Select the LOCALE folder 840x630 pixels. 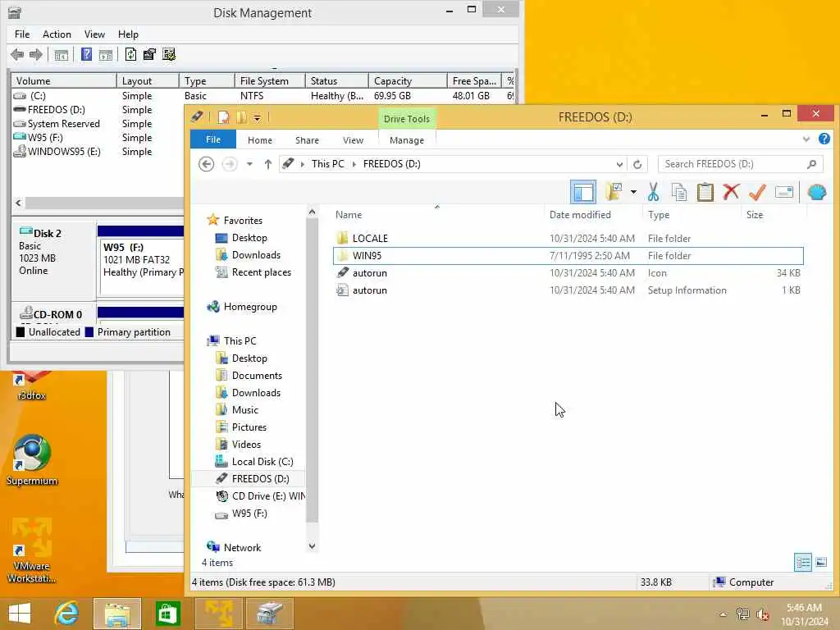568,239
